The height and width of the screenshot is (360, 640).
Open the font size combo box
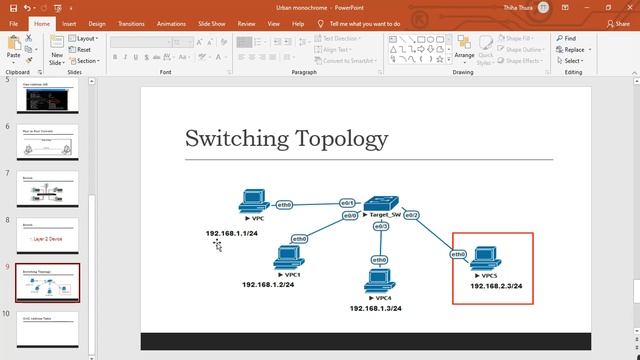pos(183,42)
